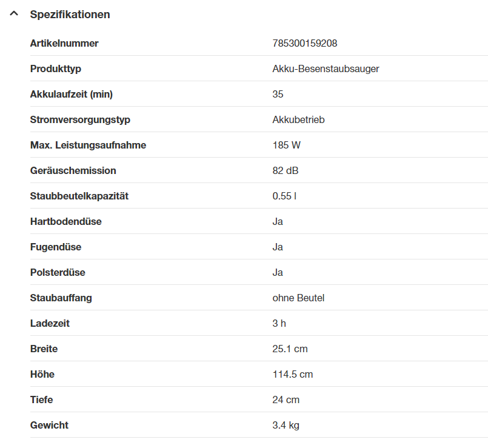Screen dimensions: 488x448
Task: Click the Spezifikationen heading
Action: 70,15
